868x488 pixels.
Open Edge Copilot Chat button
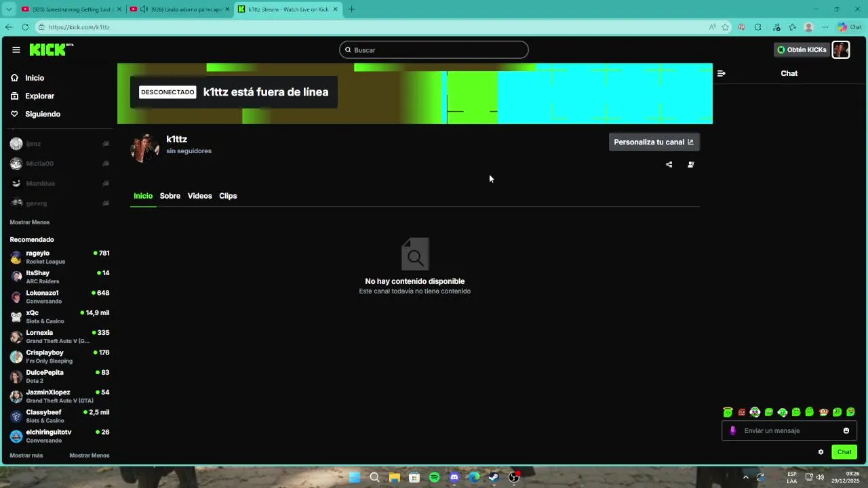pyautogui.click(x=850, y=27)
